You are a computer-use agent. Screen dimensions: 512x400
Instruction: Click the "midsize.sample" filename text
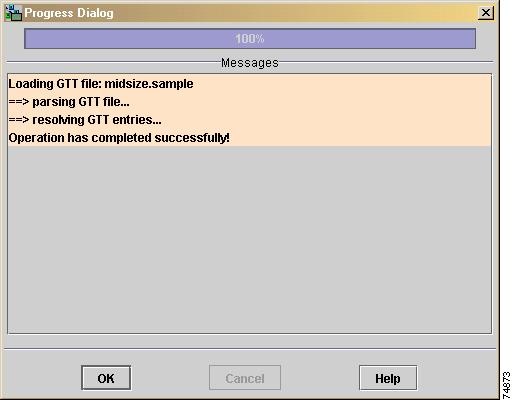pos(149,84)
